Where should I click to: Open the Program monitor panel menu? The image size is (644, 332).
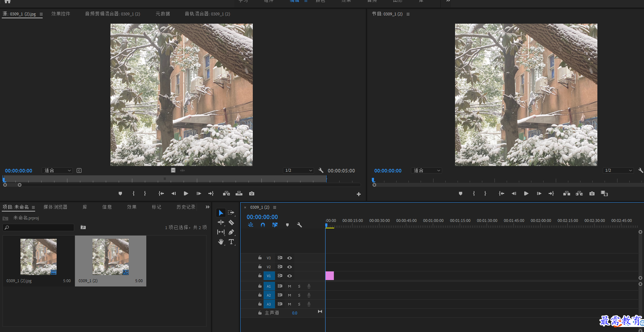coord(408,14)
